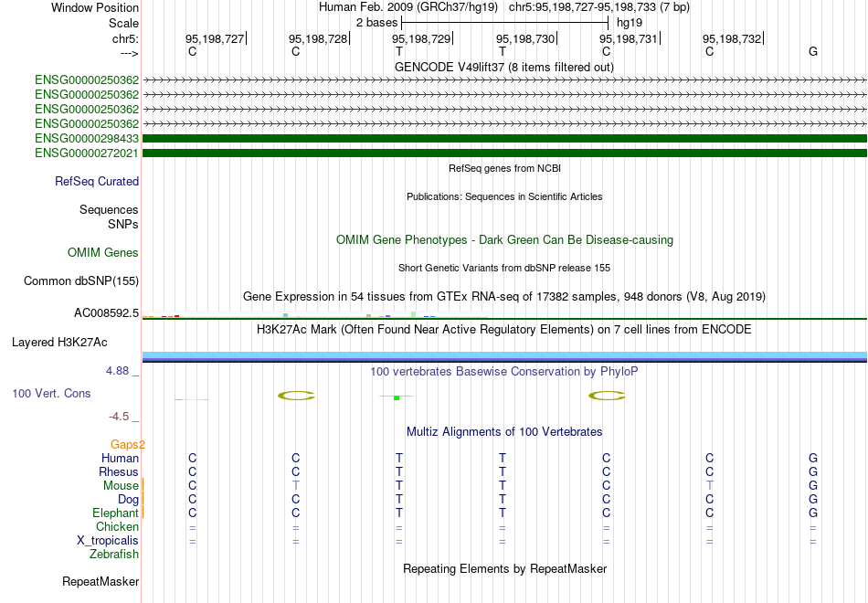
Task: Click the ENSG00000298433 gene label
Action: pos(87,139)
